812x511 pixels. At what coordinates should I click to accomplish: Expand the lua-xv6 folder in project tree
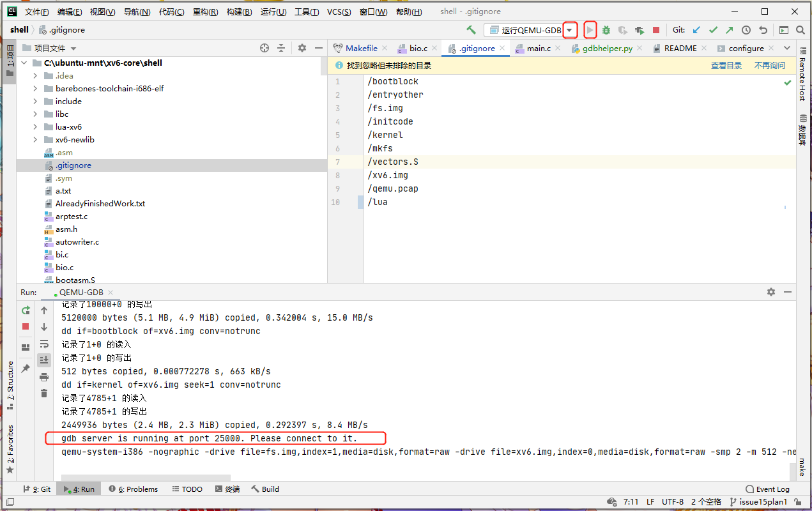35,127
